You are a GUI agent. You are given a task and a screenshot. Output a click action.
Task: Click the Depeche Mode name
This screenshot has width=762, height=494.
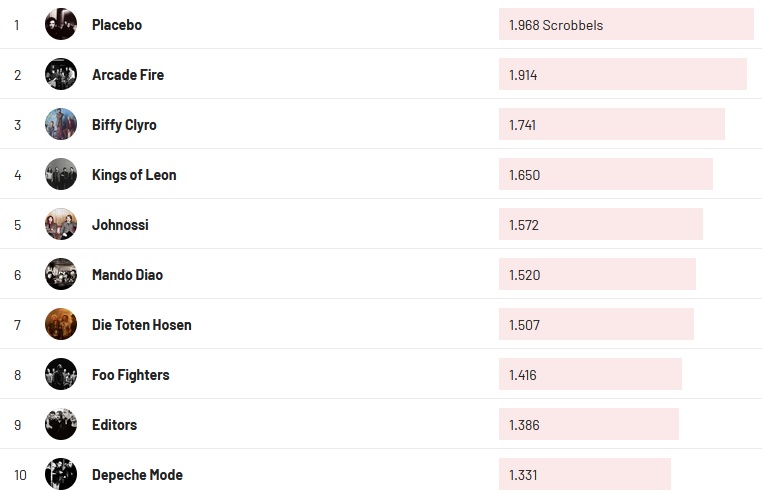click(x=137, y=475)
